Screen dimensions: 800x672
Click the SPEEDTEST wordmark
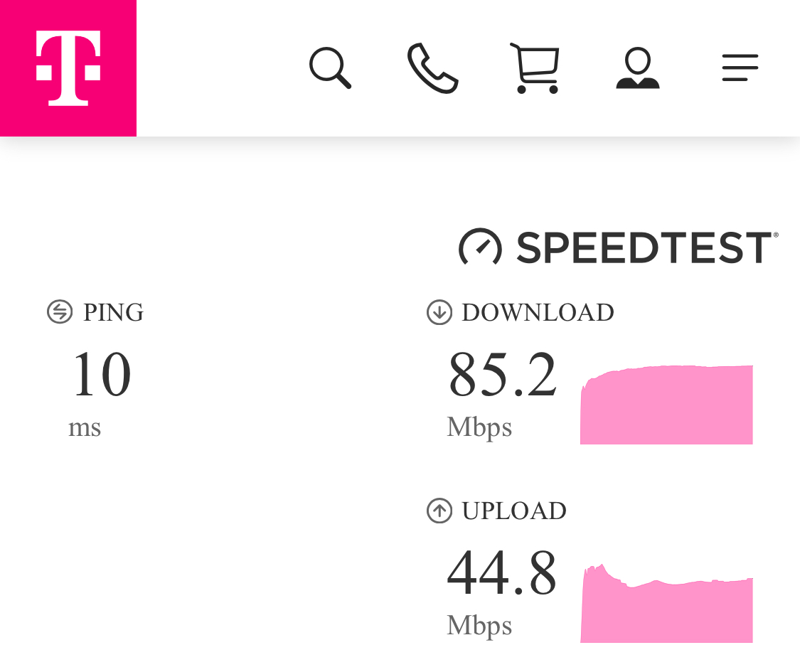(x=644, y=248)
